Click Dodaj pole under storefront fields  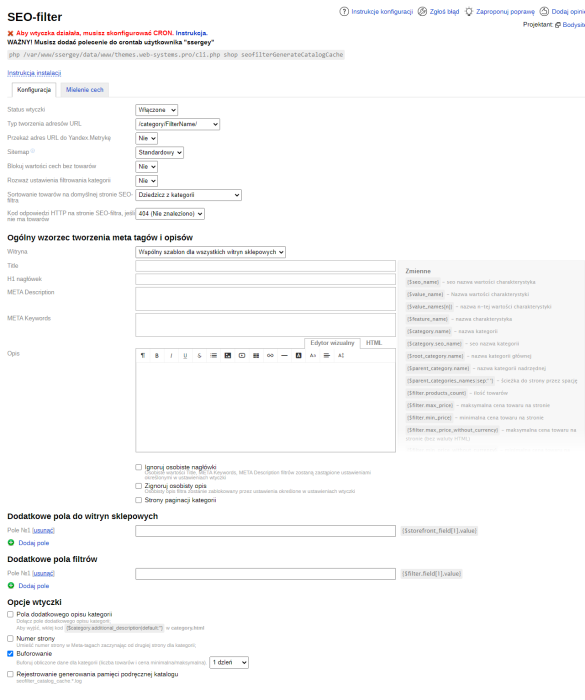pos(33,543)
